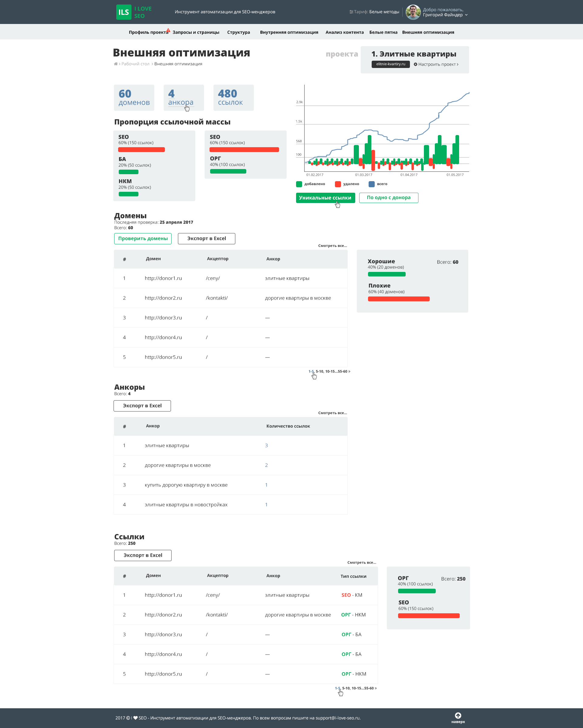Click Смотреть все above anchors table
This screenshot has height=728, width=583.
tap(332, 413)
